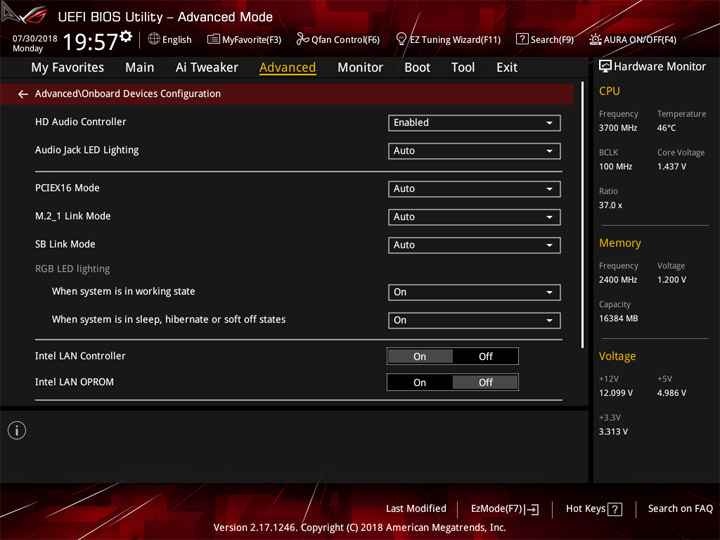
Task: Set Intel LAN OPROM to Off
Action: click(485, 382)
